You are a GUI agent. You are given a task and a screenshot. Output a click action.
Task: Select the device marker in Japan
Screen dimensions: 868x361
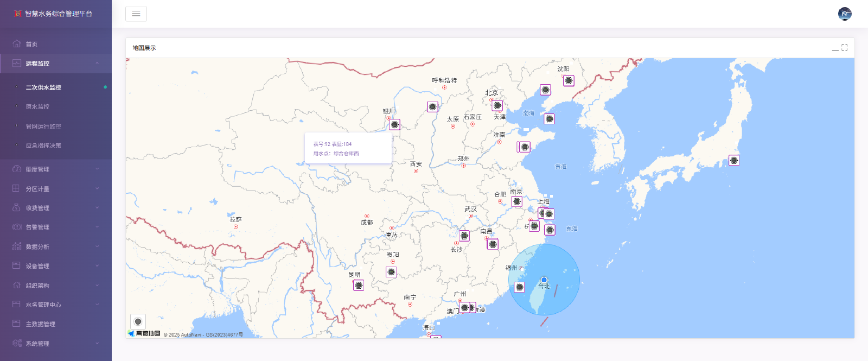(x=734, y=160)
